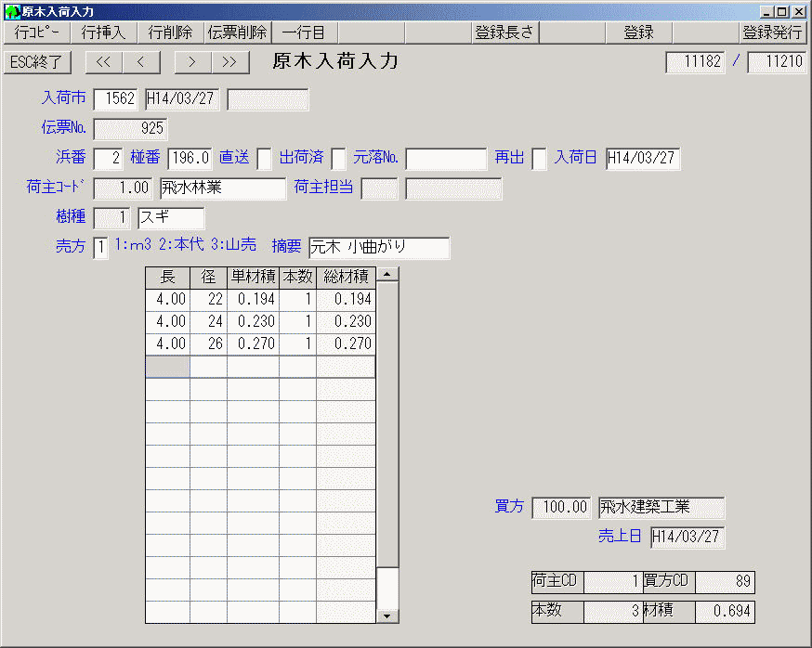Click the 入荷市 number field 1562
This screenshot has width=812, height=648.
(115, 98)
